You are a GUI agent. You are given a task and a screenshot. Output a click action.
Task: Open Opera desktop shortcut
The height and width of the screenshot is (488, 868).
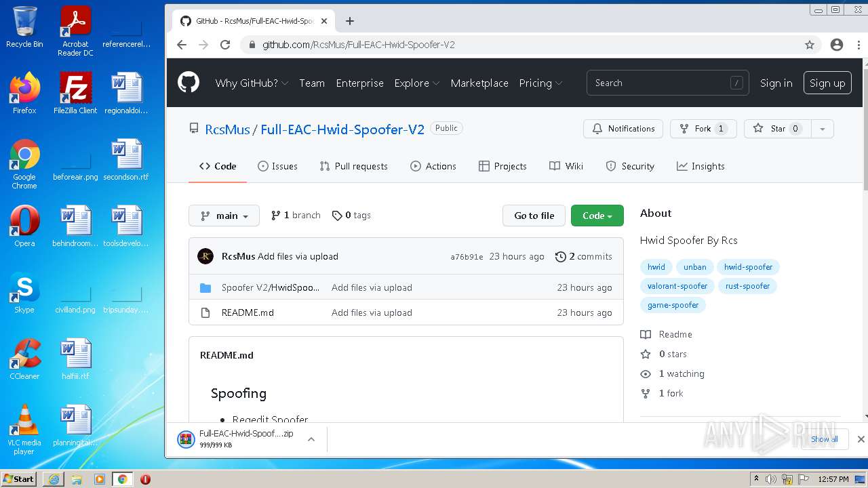pos(24,226)
